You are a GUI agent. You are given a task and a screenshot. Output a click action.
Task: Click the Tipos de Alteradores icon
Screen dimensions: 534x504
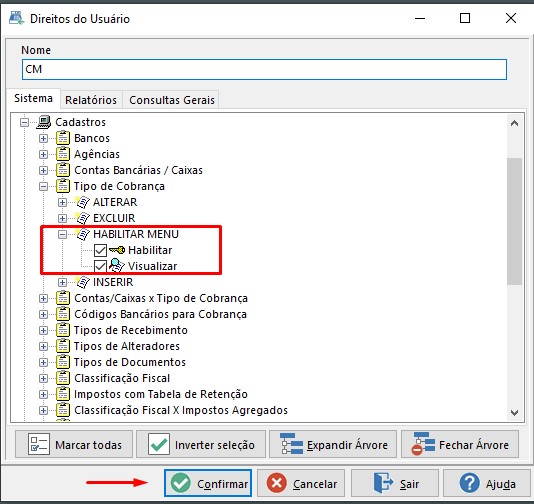tap(63, 346)
